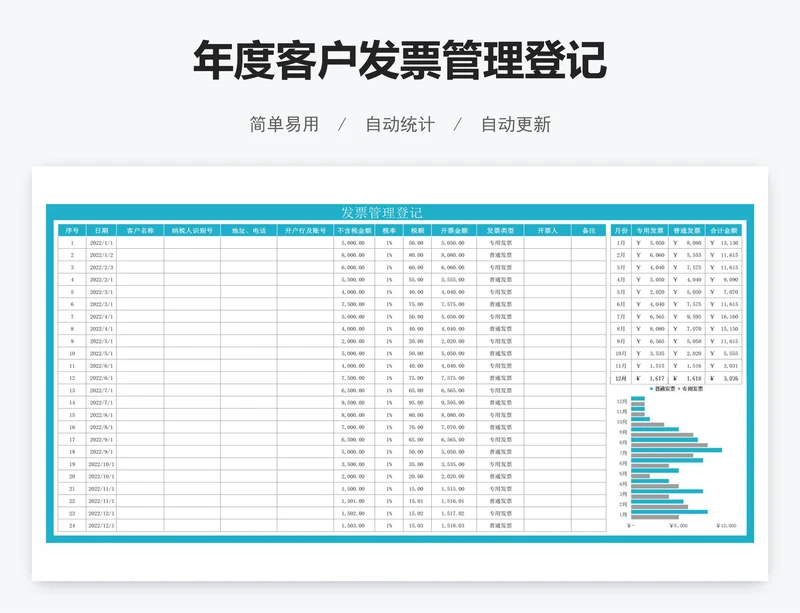Click the sequence number 13 cell
Screen dimensions: 800x613
(72, 390)
